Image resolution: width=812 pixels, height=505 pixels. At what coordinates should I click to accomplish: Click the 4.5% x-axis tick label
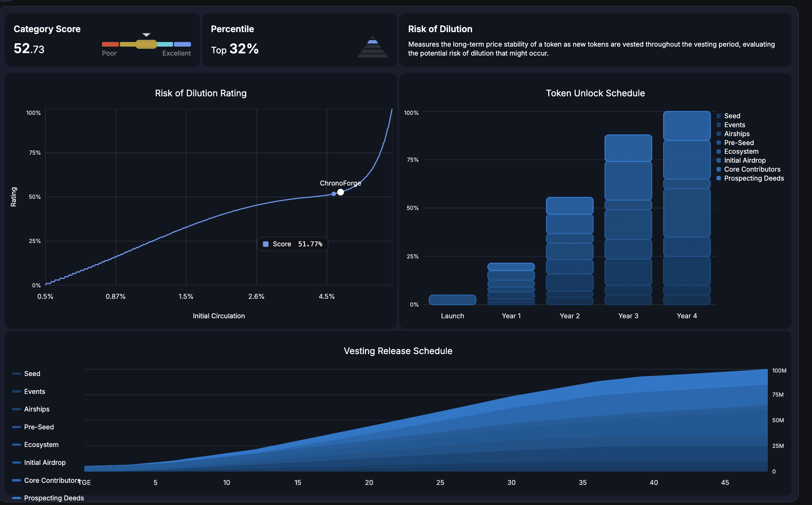pyautogui.click(x=327, y=297)
